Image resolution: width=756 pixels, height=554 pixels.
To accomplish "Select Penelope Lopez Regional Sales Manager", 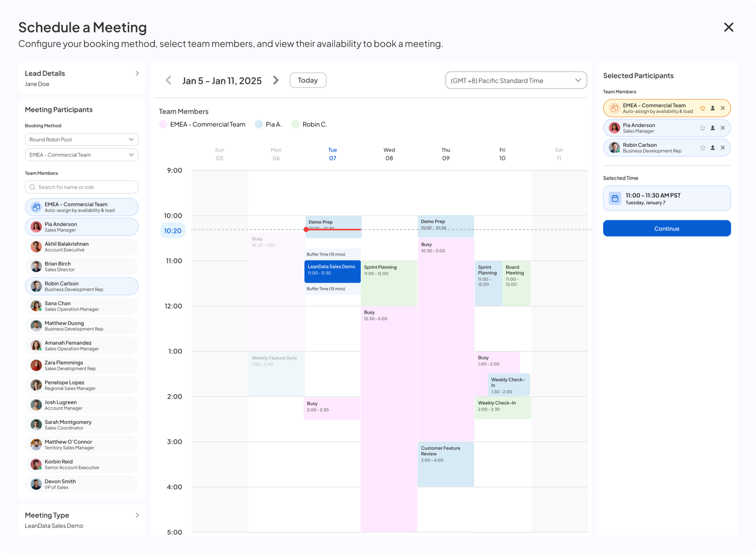I will coord(82,385).
